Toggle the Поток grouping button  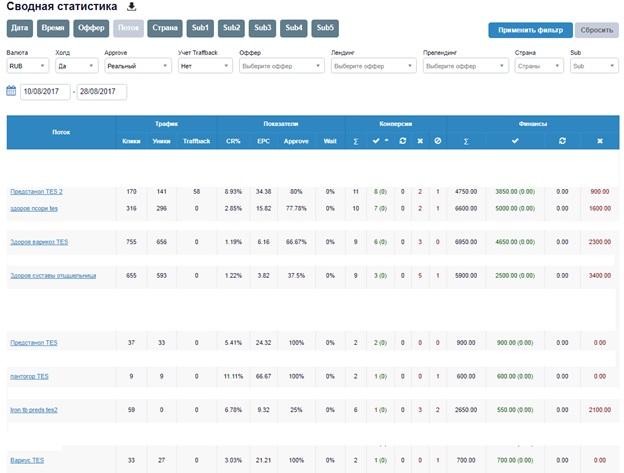128,28
